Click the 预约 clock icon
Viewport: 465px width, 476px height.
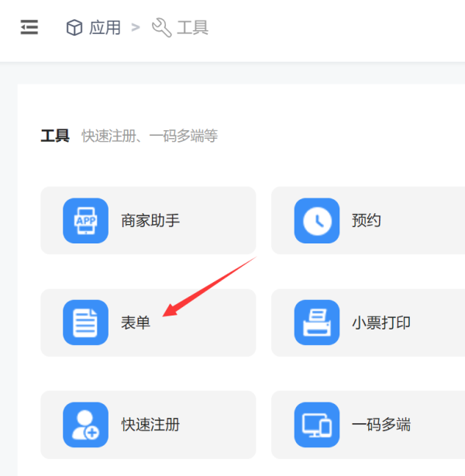click(x=317, y=221)
